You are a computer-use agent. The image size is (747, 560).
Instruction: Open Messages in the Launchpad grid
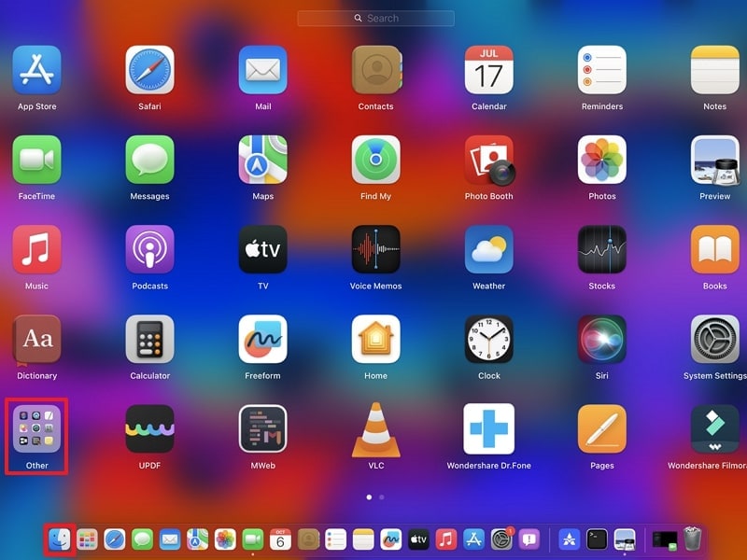[149, 160]
